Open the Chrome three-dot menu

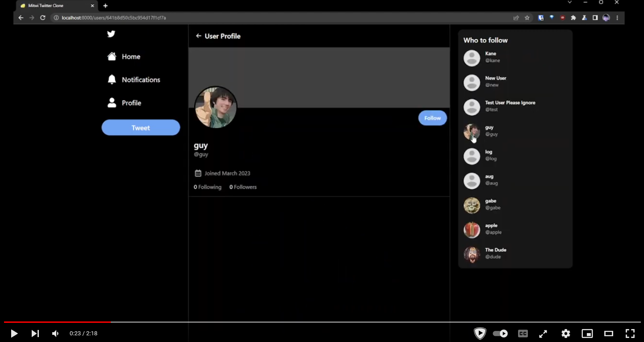click(x=617, y=18)
